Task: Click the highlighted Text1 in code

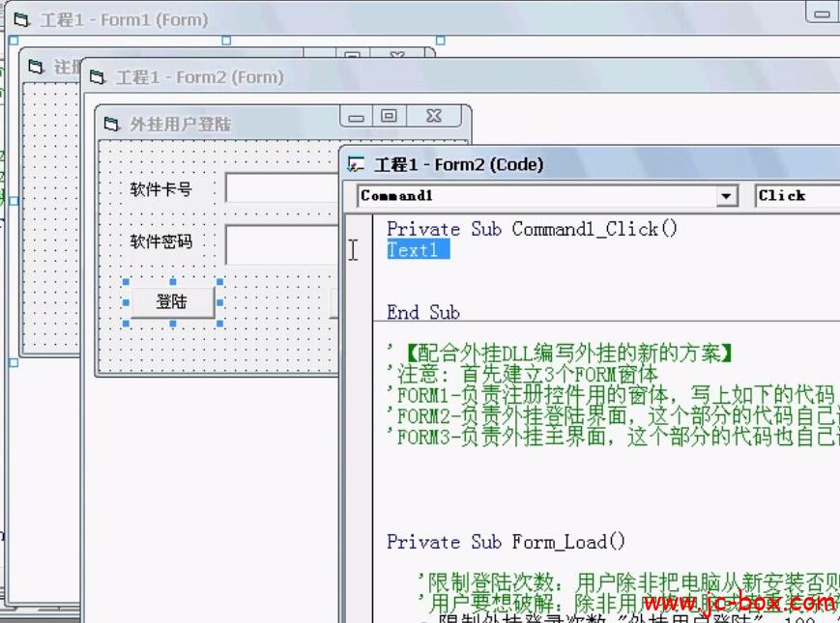Action: pos(418,250)
